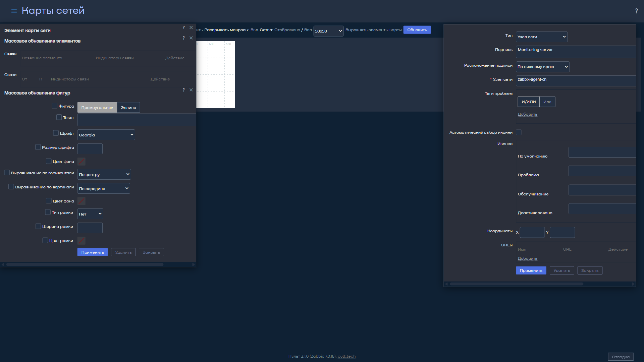Toggle grid Отображено link
This screenshot has width=644, height=362.
287,30
